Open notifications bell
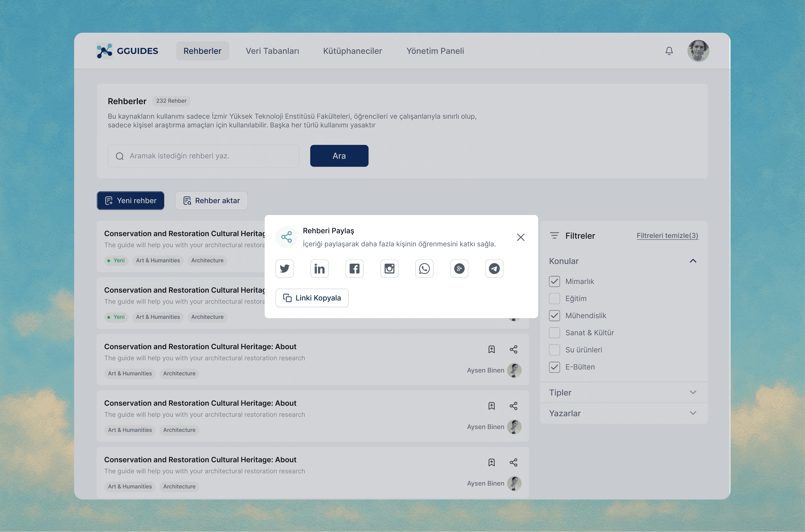Image resolution: width=805 pixels, height=532 pixels. [x=669, y=51]
